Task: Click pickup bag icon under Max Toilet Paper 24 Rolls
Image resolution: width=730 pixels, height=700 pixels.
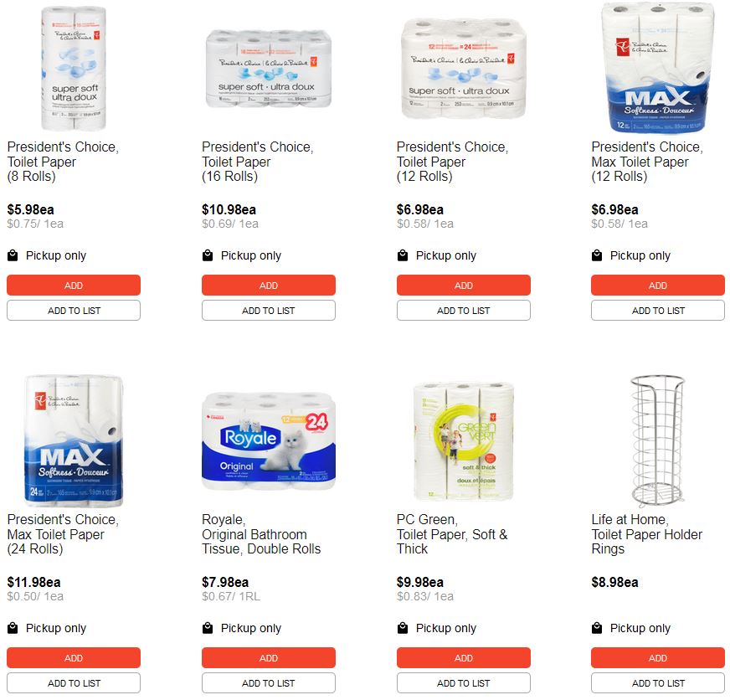Action: (13, 628)
